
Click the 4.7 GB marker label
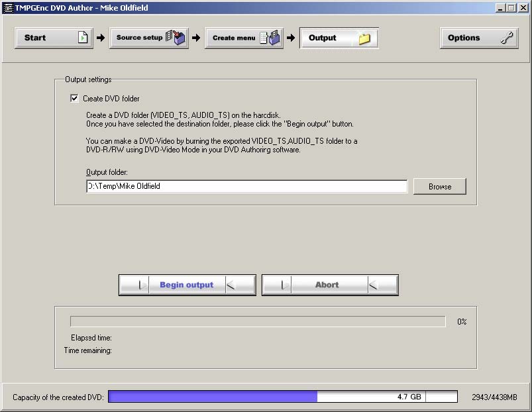pyautogui.click(x=409, y=397)
